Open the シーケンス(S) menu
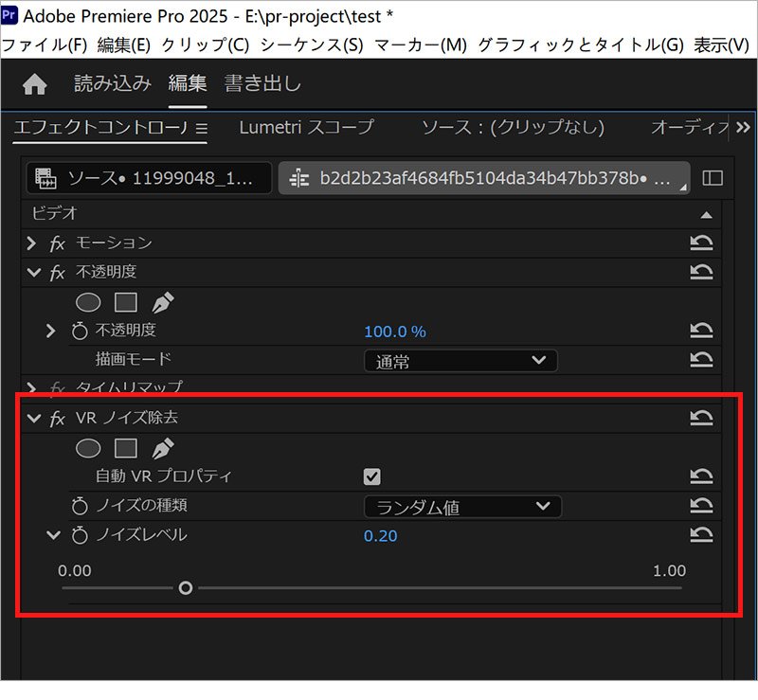 (x=312, y=45)
